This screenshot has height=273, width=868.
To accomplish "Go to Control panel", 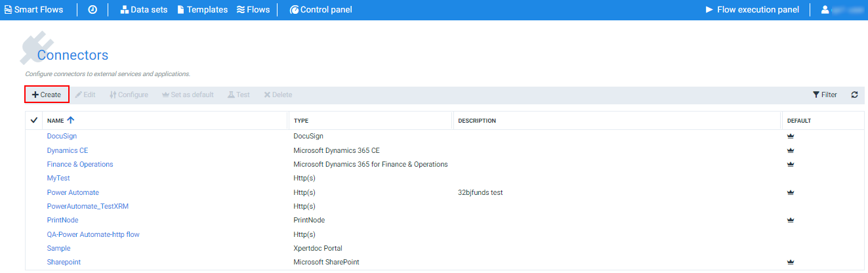I will point(321,10).
